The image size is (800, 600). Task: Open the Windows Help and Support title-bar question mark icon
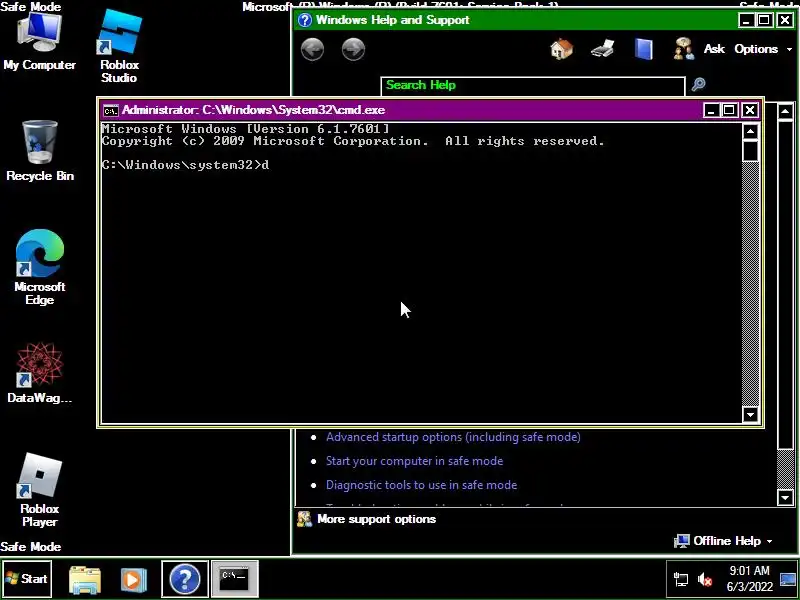(305, 20)
